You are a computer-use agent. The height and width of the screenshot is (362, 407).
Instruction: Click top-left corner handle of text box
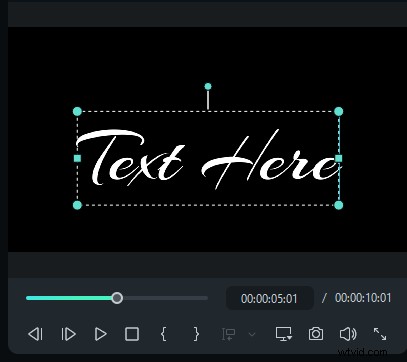coord(77,111)
